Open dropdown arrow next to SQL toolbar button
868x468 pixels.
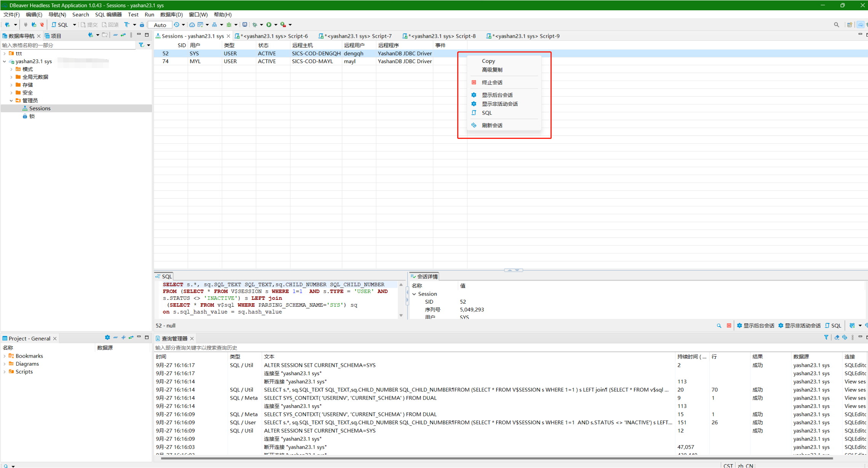(74, 25)
